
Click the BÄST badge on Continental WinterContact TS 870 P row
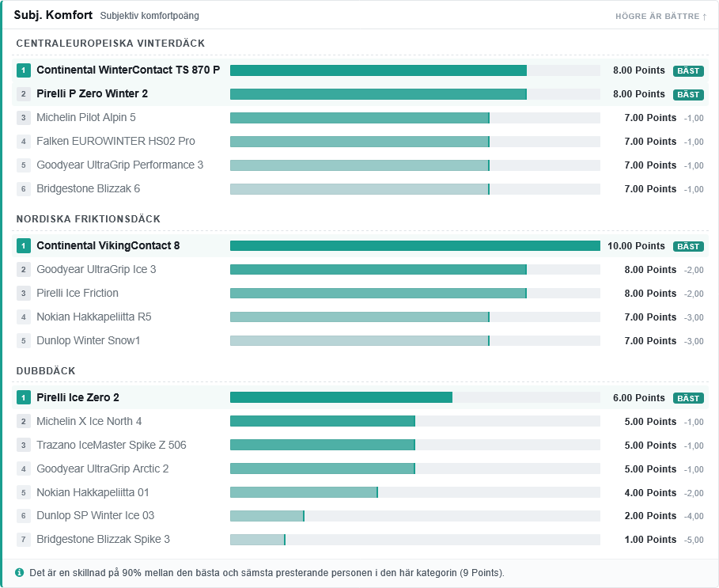[x=688, y=70]
